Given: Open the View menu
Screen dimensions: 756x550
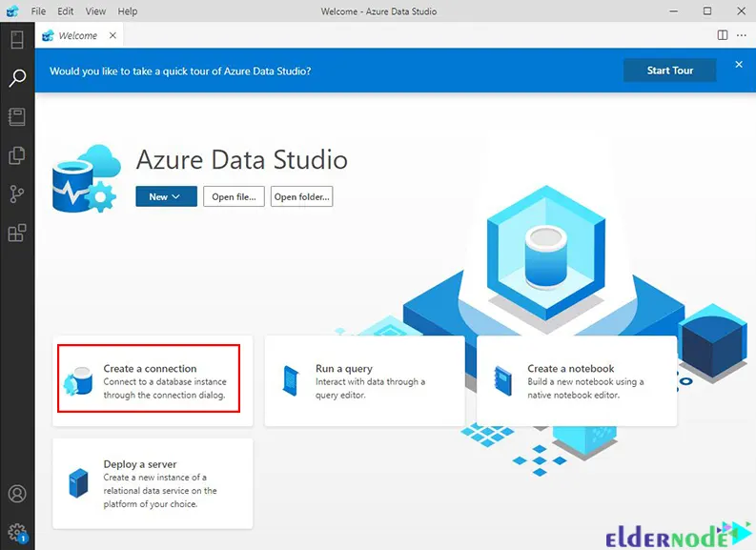Looking at the screenshot, I should tap(95, 11).
